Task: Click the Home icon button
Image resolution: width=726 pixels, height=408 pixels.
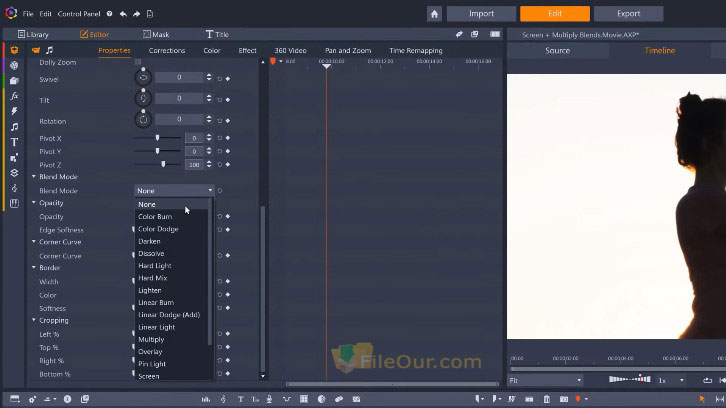Action: click(x=434, y=14)
